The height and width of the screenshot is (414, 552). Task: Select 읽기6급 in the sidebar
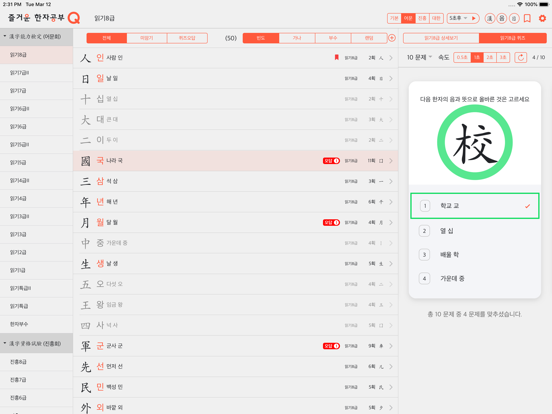pos(36,127)
